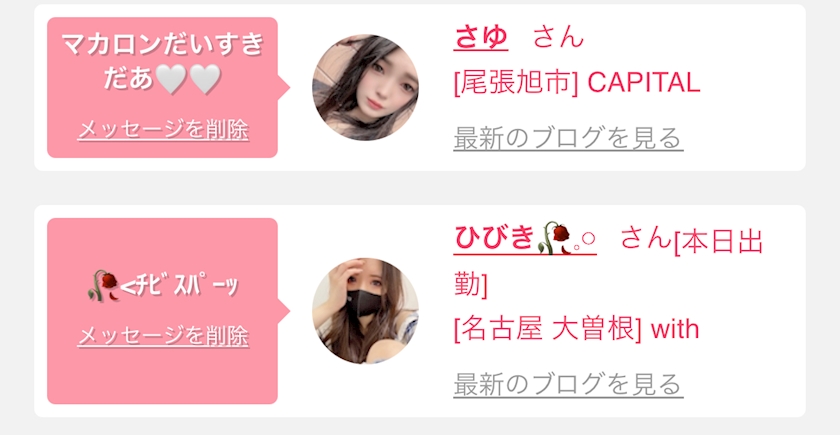Click the [本日出勤] status label
The width and height of the screenshot is (840, 435).
(608, 263)
